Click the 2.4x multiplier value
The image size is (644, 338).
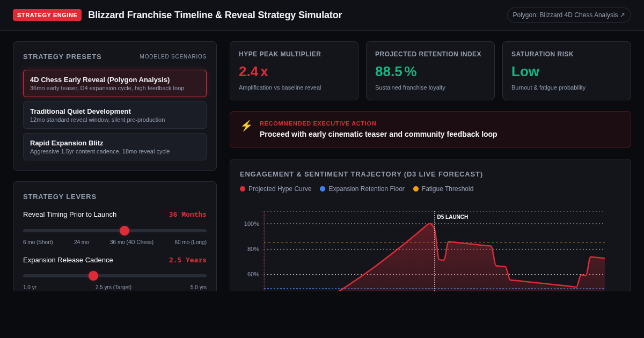click(253, 71)
